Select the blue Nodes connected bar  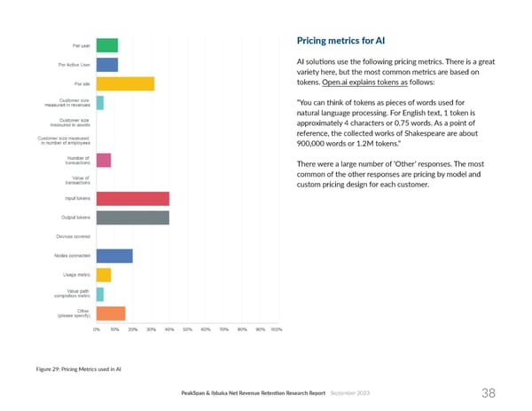click(114, 256)
